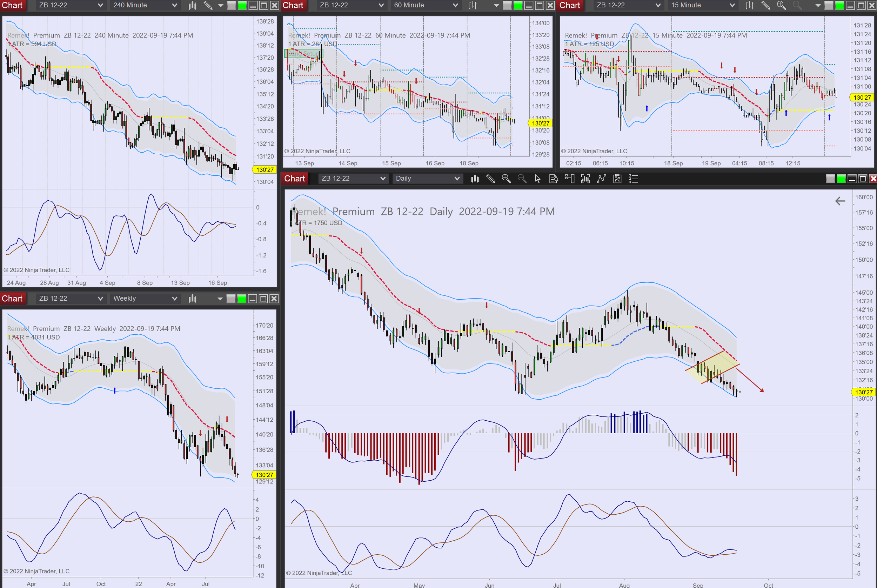
Task: Open Data Box icon in Daily chart toolbar
Action: (554, 179)
